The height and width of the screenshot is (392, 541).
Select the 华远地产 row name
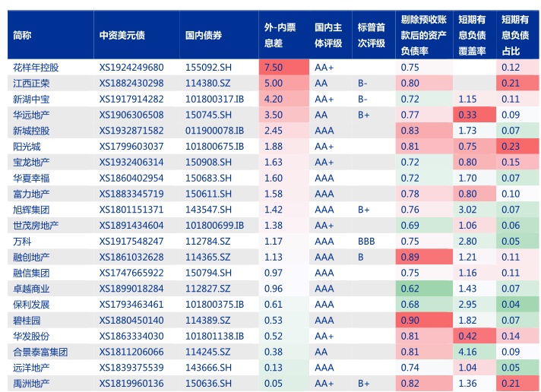(31, 115)
